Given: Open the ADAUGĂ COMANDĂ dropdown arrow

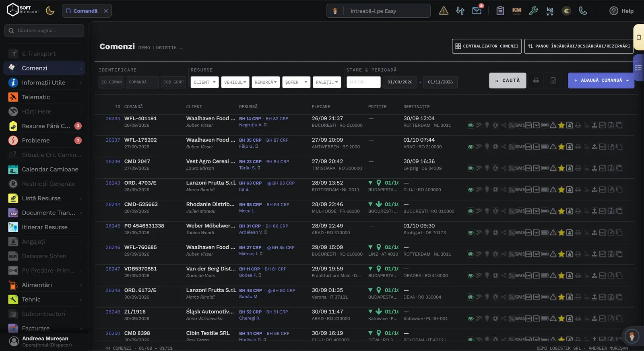Looking at the screenshot, I should pos(627,81).
